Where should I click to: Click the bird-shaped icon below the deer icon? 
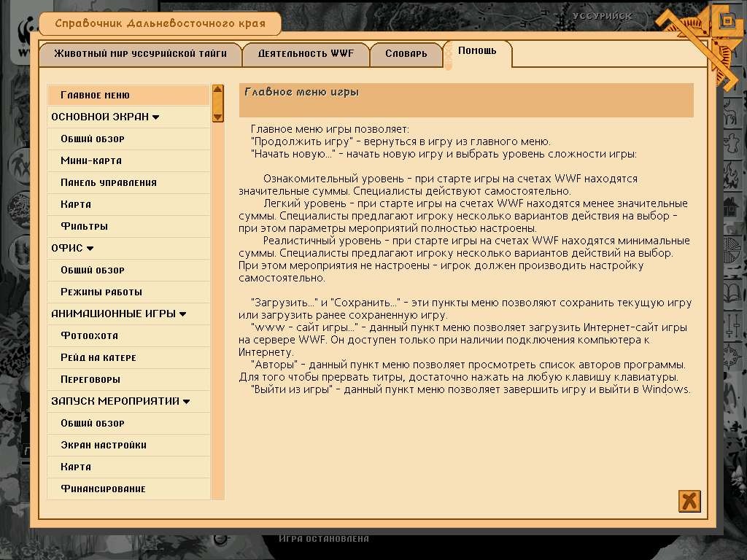pyautogui.click(x=732, y=144)
